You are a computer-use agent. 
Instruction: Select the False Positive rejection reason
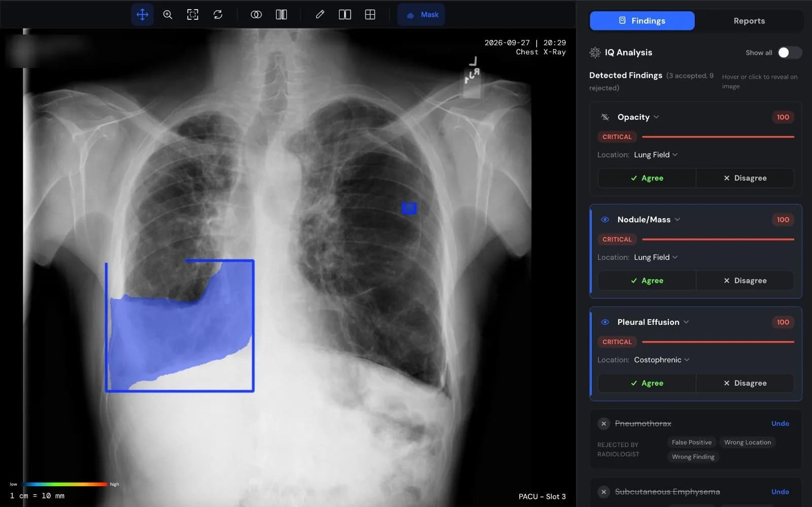[x=692, y=443]
